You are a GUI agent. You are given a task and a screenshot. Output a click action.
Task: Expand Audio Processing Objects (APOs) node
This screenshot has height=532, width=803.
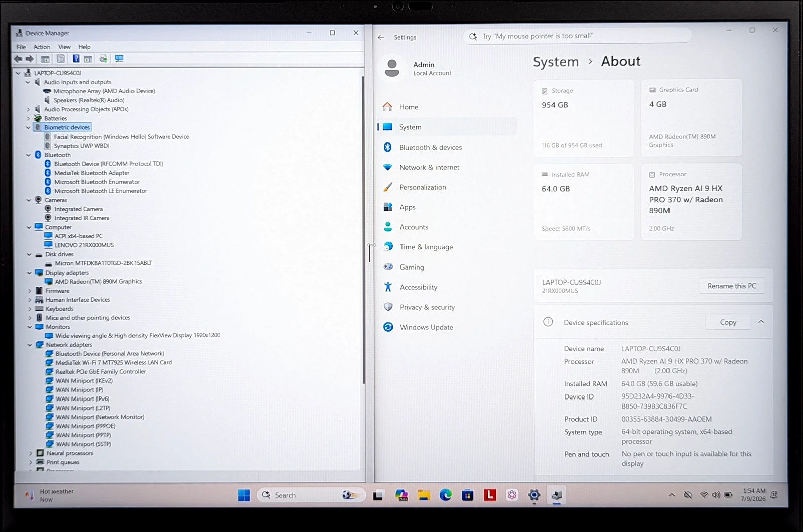point(28,109)
